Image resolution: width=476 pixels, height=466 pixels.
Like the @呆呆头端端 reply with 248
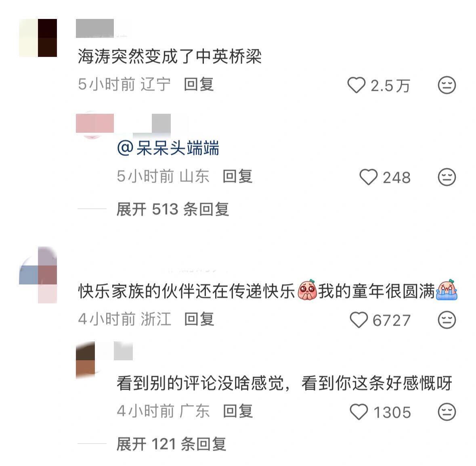368,177
